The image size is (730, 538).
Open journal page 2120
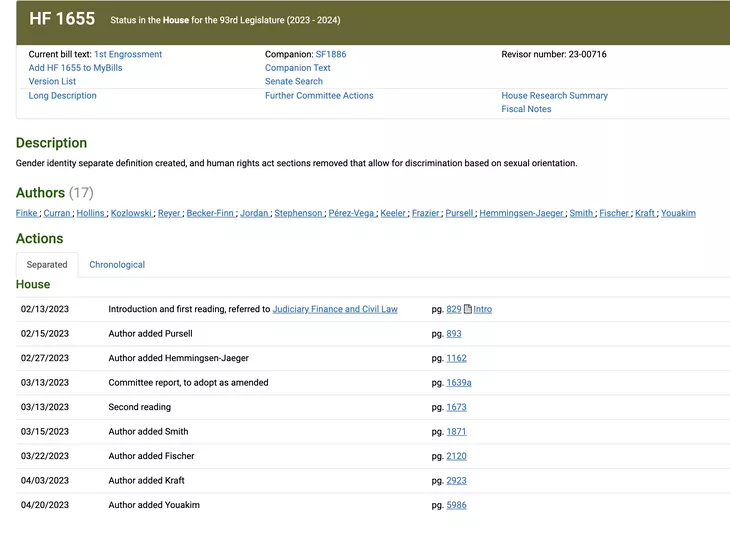(x=456, y=456)
